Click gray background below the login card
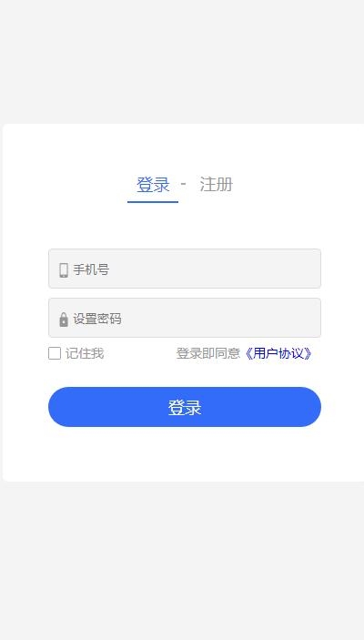364x640 pixels. point(182,561)
